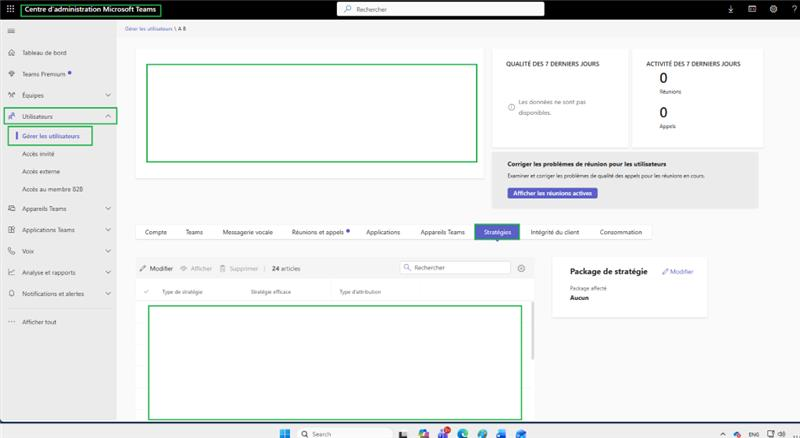Image resolution: width=800 pixels, height=438 pixels.
Task: Click the volume icon in system tray
Action: pyautogui.click(x=782, y=434)
